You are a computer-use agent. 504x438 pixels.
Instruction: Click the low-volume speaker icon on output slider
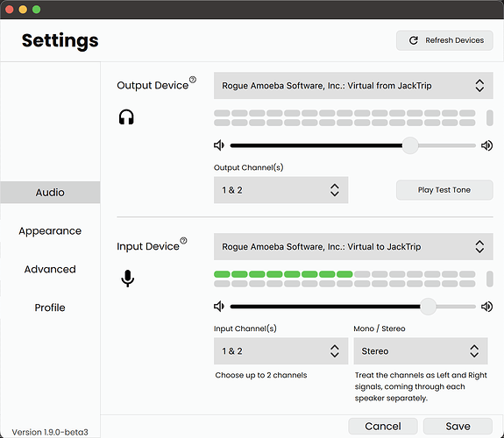219,145
